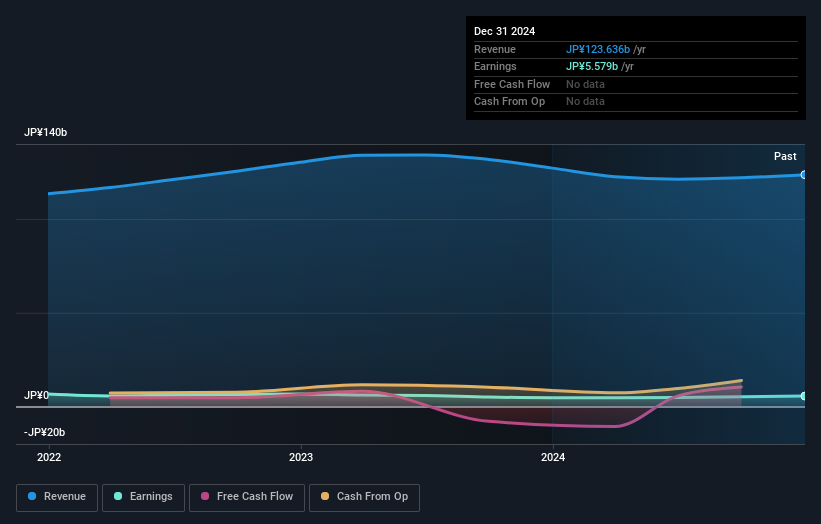
Task: Click the revenue endpoint marker at Dec 2024
Action: click(803, 175)
